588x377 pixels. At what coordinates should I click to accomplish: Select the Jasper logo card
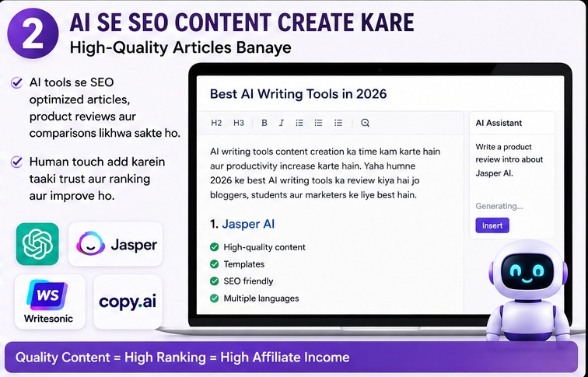[x=115, y=244]
